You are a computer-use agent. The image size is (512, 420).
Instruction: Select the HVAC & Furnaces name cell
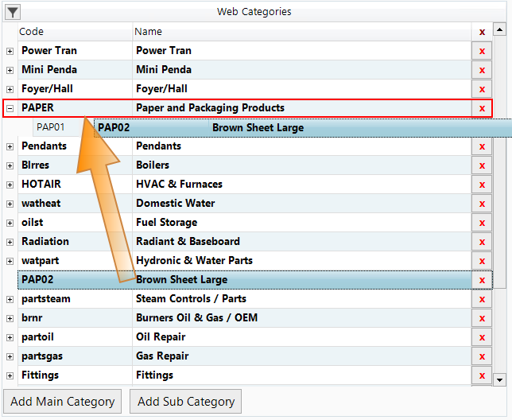click(302, 185)
